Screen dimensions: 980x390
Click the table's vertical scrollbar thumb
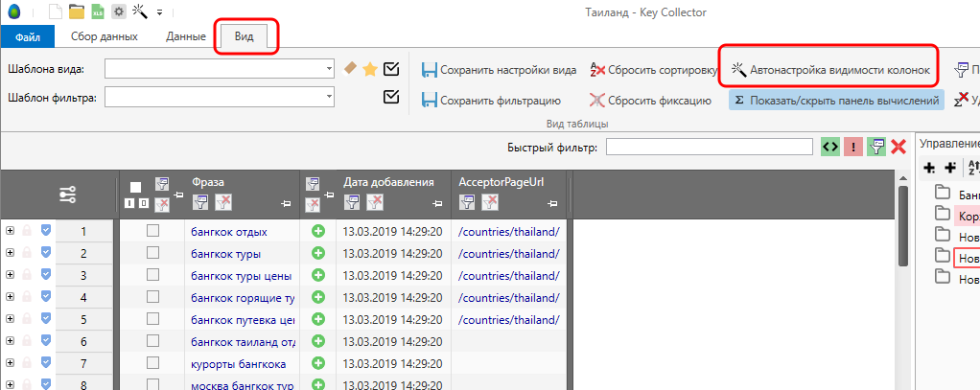coord(903,227)
